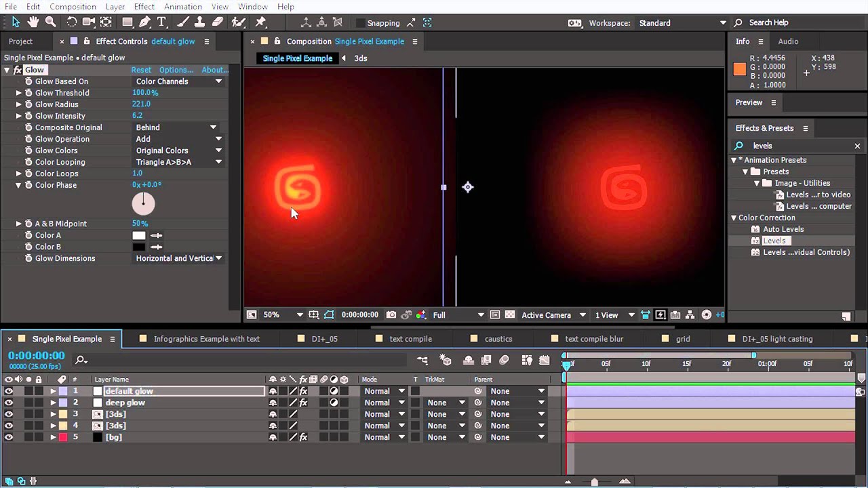Click the Glow Radius stopwatch icon
Image resolution: width=868 pixels, height=488 pixels.
pos(28,104)
